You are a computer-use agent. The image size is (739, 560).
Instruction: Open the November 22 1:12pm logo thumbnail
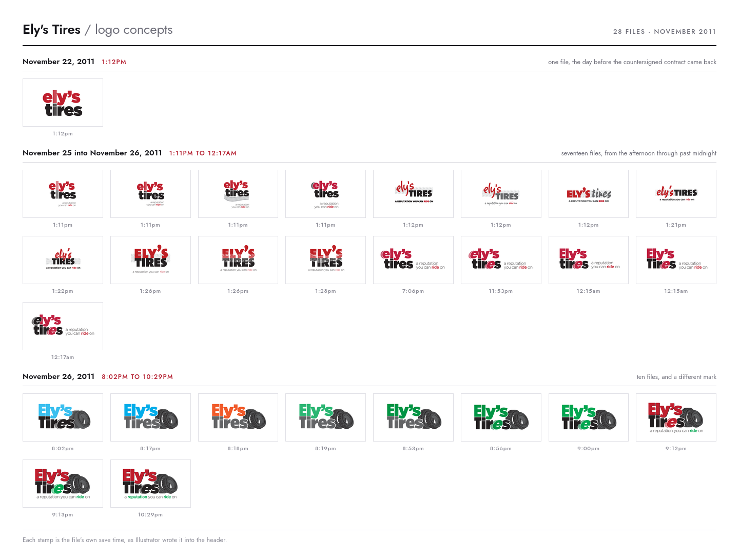pyautogui.click(x=63, y=103)
